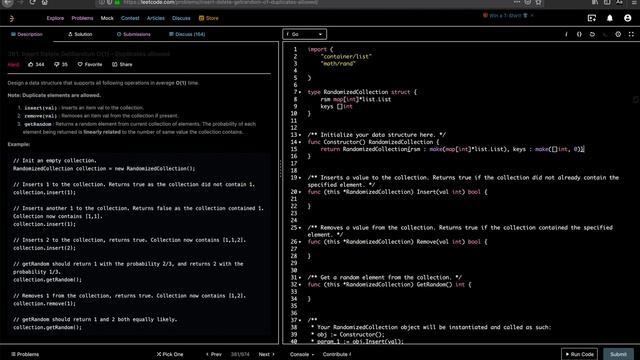Screen dimensions: 640x360
Task: Add problem to Favorite
Action: 90,64
